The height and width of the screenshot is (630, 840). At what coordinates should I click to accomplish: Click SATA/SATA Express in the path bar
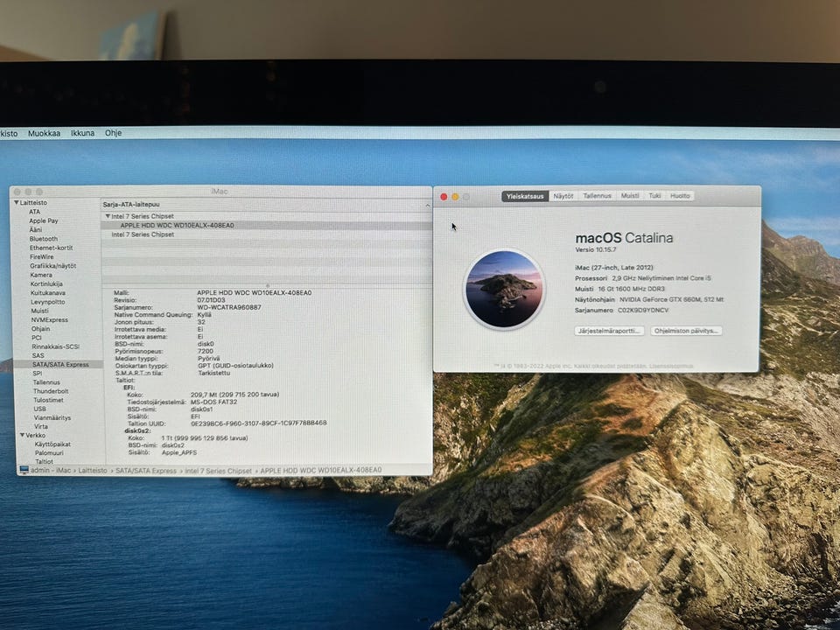(x=146, y=471)
